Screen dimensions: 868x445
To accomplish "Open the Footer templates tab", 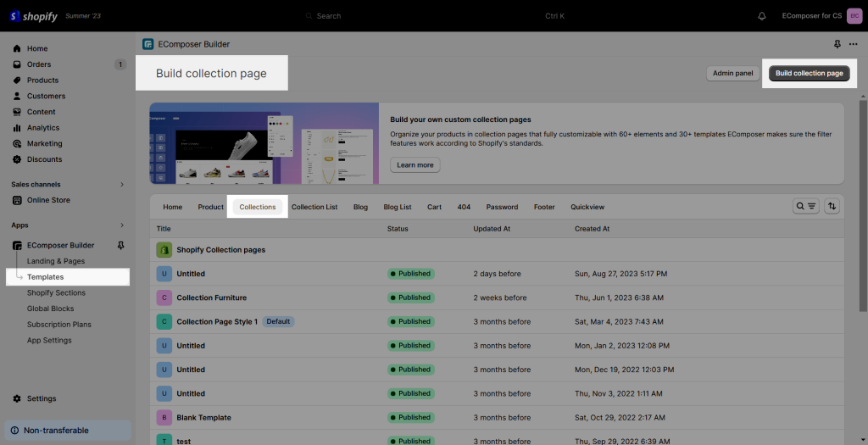I will coord(544,207).
